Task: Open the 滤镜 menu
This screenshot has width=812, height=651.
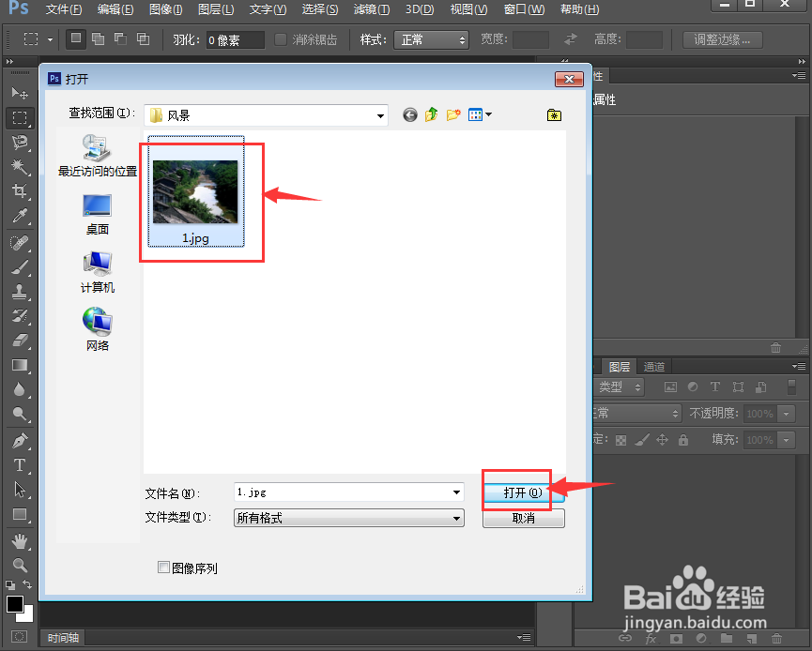Action: pyautogui.click(x=372, y=9)
